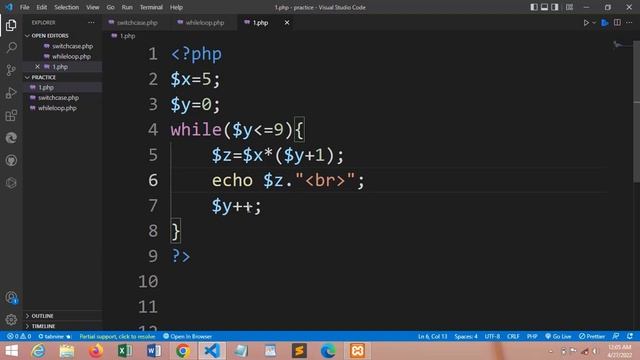Click the feedback icon in status bar
640x360 pixels.
616,337
